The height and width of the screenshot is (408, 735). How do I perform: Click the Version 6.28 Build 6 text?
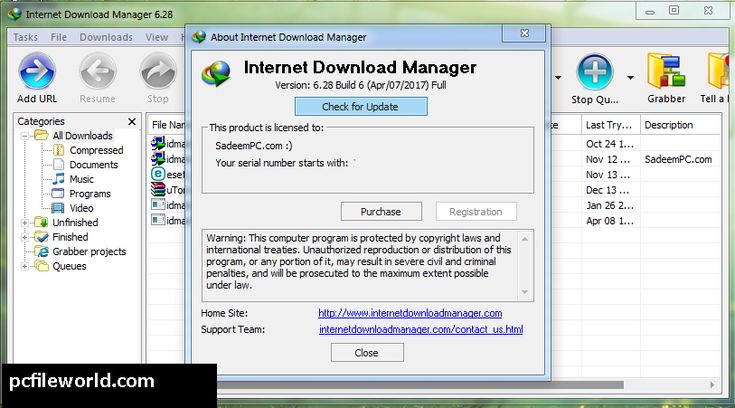pyautogui.click(x=360, y=85)
